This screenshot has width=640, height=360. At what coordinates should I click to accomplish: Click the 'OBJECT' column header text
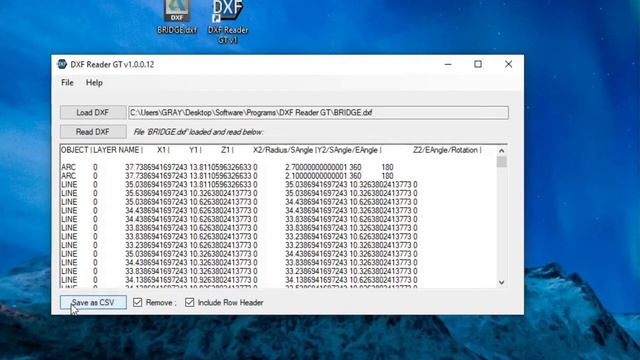coord(75,150)
